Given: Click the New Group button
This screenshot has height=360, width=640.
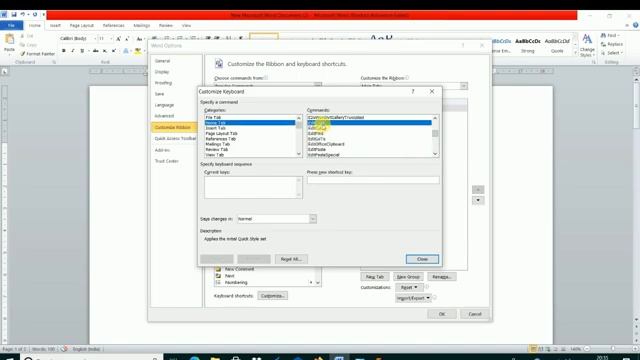Looking at the screenshot, I should (x=408, y=277).
